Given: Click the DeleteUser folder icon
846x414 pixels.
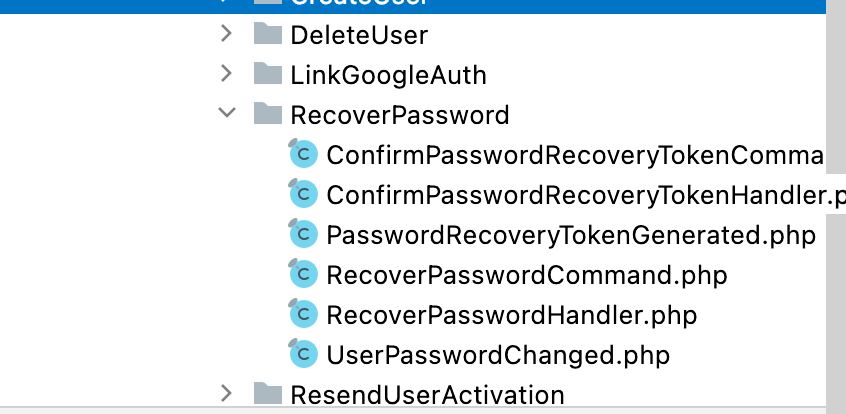Looking at the screenshot, I should [x=268, y=34].
